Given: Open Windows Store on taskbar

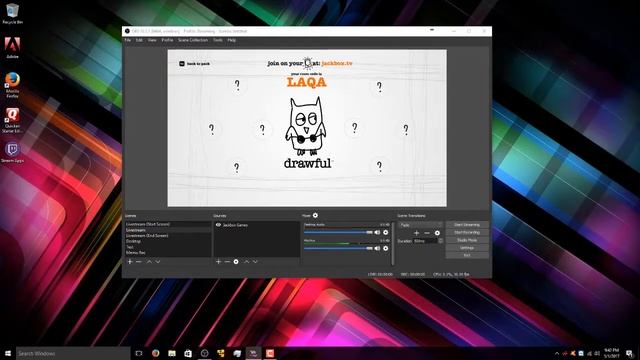Looking at the screenshot, I should tap(188, 353).
